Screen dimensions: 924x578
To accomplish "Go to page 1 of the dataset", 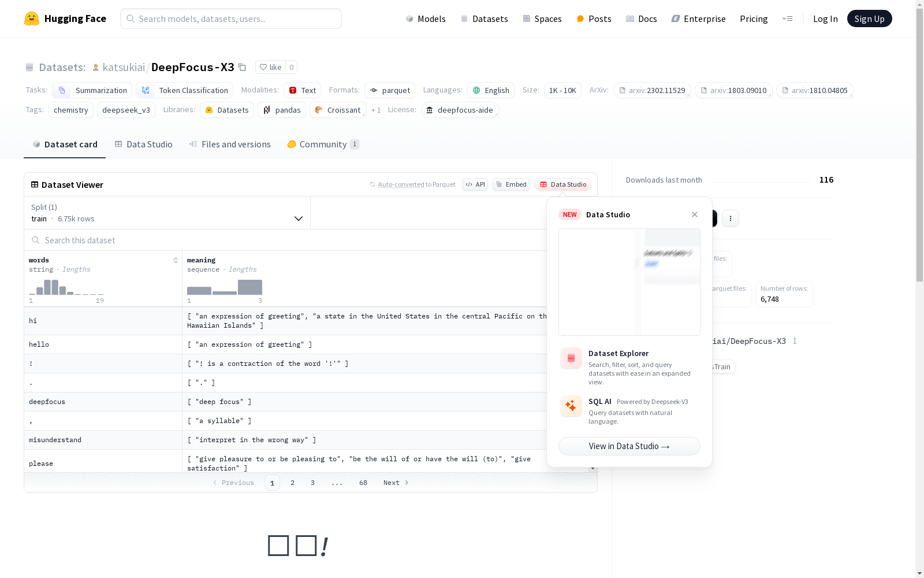I will click(x=272, y=483).
